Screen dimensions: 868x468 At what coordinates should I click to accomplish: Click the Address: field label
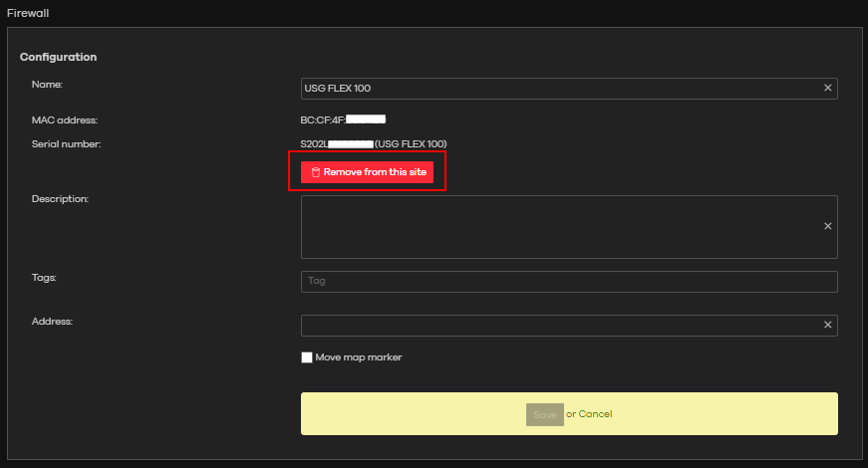pos(52,323)
